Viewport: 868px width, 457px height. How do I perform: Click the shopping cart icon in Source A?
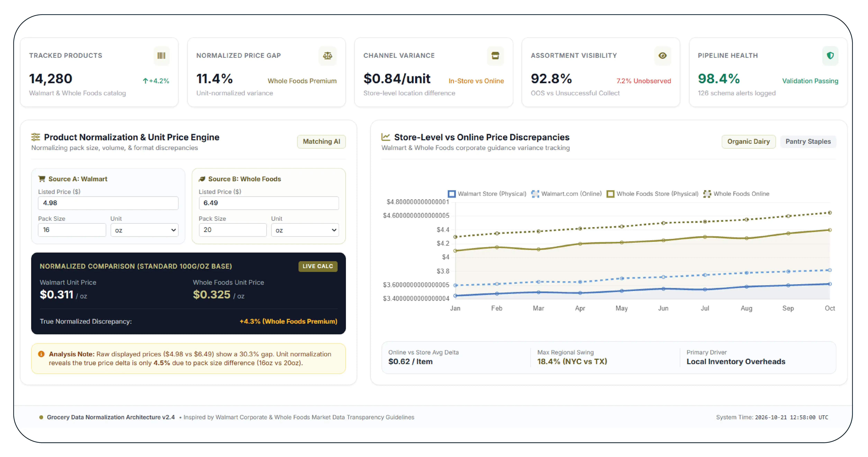coord(42,179)
